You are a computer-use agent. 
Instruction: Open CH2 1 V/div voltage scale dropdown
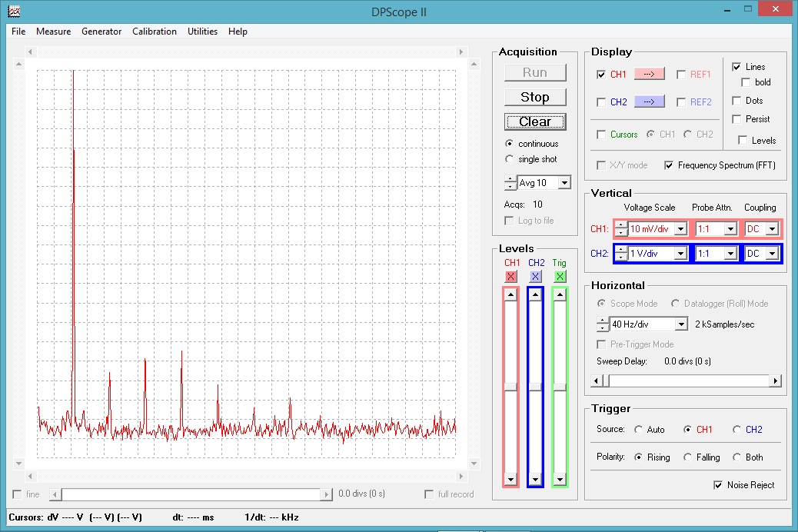[681, 254]
